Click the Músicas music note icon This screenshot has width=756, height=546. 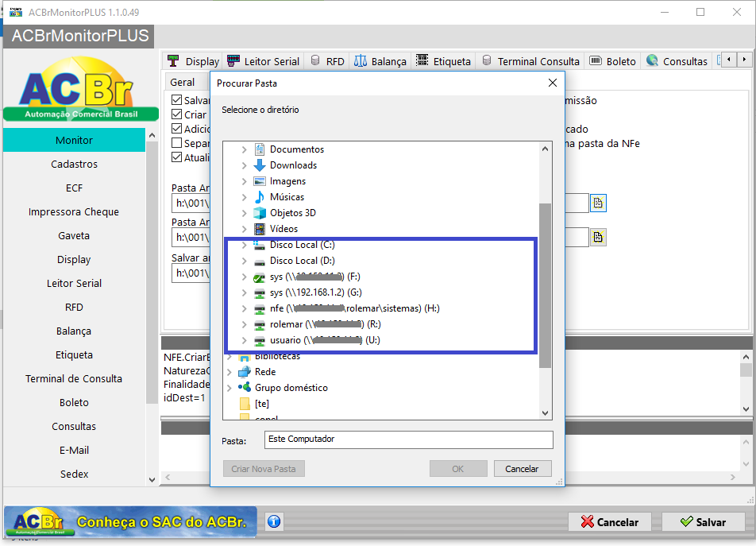(260, 197)
